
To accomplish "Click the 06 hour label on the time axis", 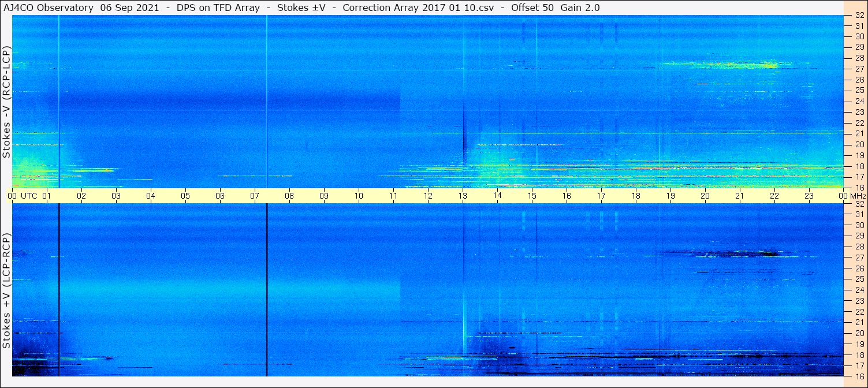I will [220, 196].
